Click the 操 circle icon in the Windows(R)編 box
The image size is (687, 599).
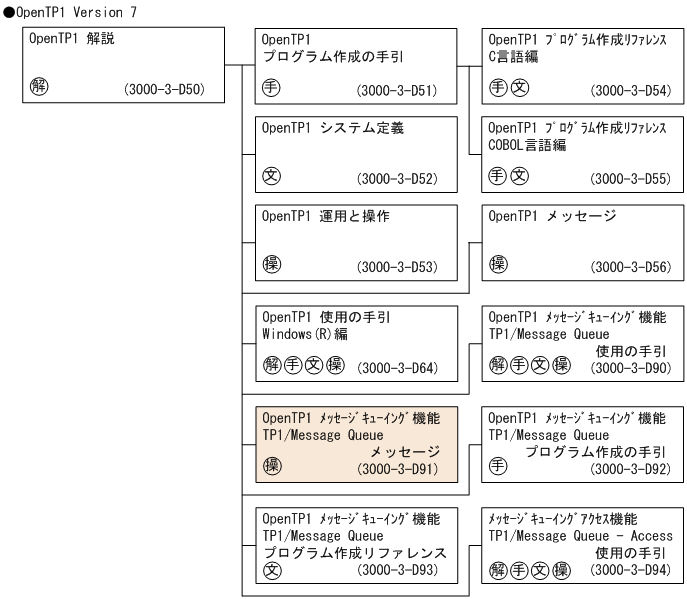[335, 365]
